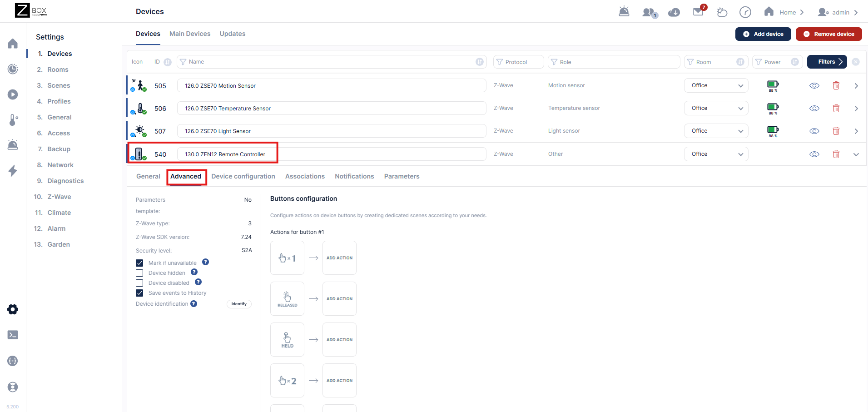Add action for button single click

(x=339, y=258)
